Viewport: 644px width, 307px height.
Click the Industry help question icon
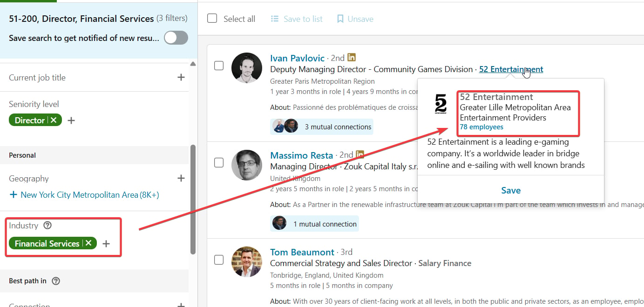coord(47,226)
